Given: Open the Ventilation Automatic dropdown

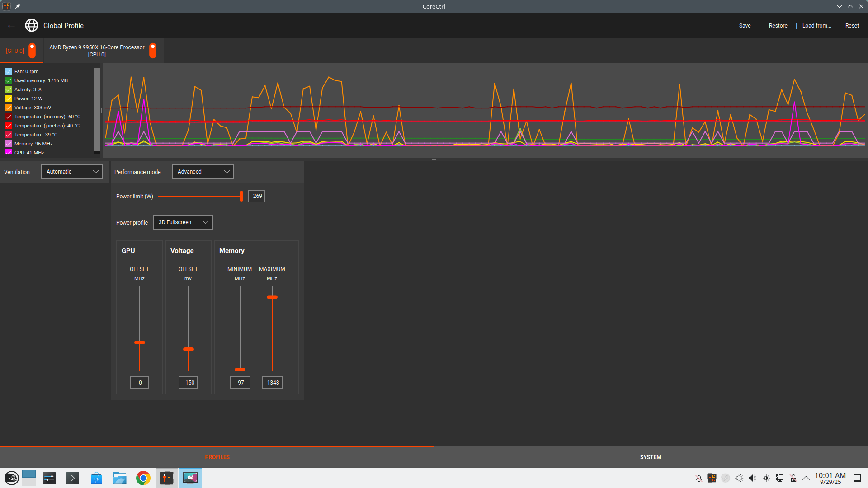Looking at the screenshot, I should coord(72,172).
